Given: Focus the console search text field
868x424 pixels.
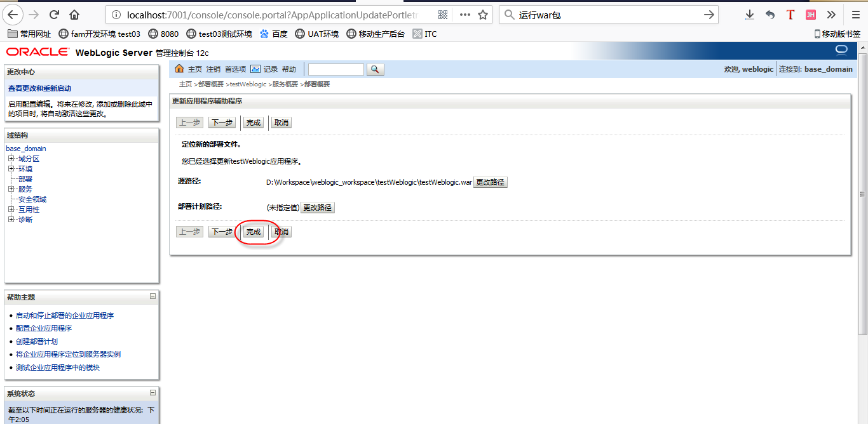Looking at the screenshot, I should click(x=336, y=69).
